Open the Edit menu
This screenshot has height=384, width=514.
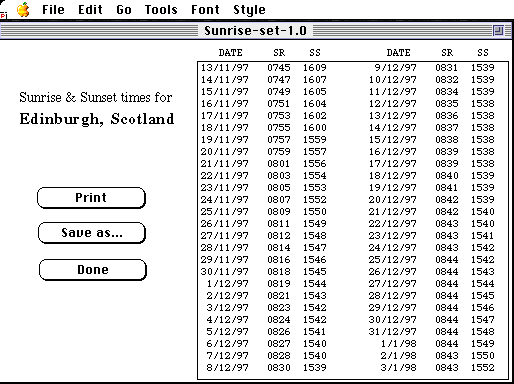(90, 9)
